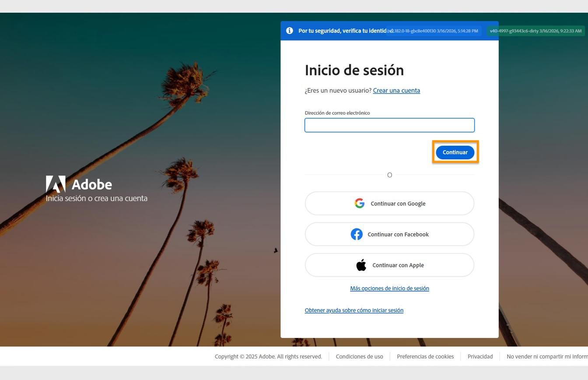Click the email address input field
588x380 pixels.
click(x=389, y=125)
